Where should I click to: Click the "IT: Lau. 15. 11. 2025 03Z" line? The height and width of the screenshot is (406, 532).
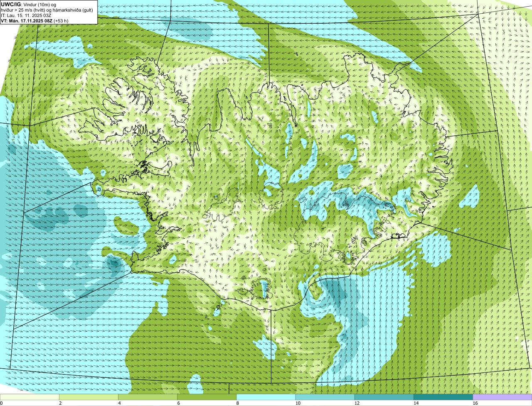26,15
